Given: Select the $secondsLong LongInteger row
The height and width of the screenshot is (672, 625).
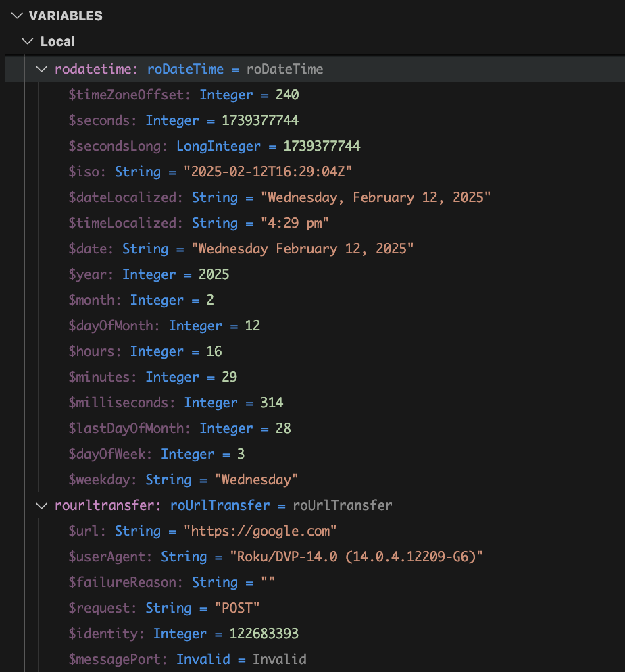Looking at the screenshot, I should click(315, 146).
